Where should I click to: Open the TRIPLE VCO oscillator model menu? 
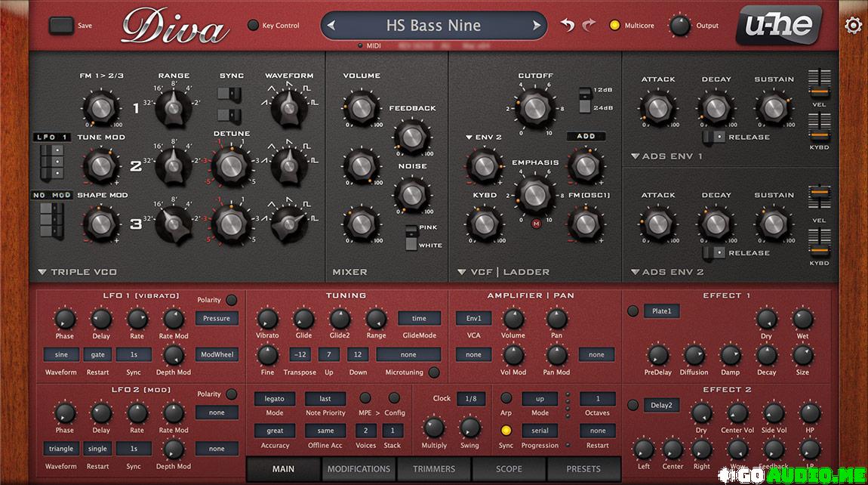click(x=78, y=272)
